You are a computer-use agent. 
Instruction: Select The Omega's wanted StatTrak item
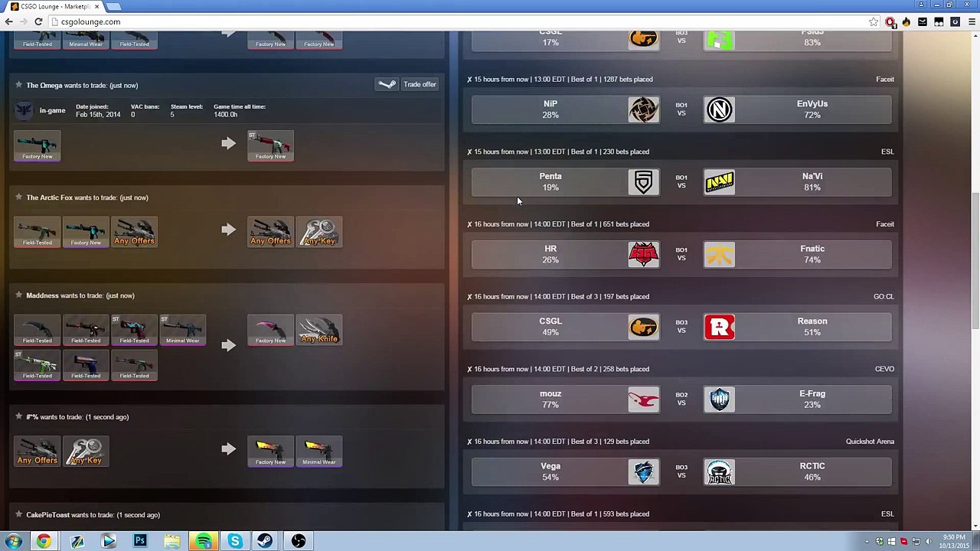pyautogui.click(x=270, y=146)
